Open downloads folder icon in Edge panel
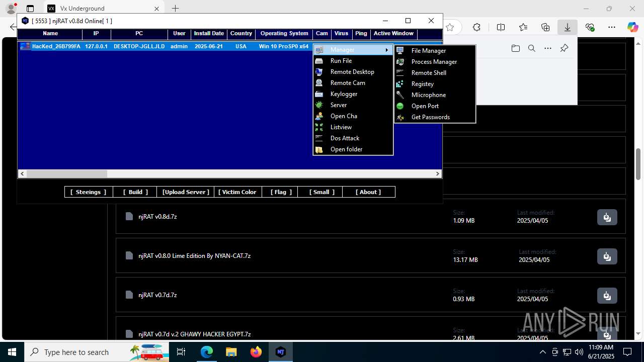The width and height of the screenshot is (644, 362). [x=516, y=48]
